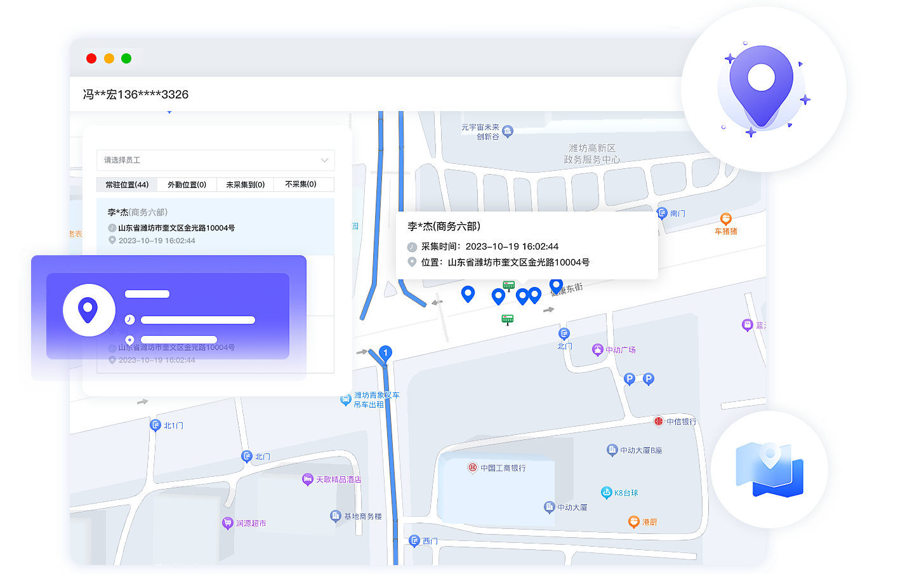The image size is (924, 574).
Task: Click the 车猪猪 orange map marker
Action: pyautogui.click(x=726, y=218)
